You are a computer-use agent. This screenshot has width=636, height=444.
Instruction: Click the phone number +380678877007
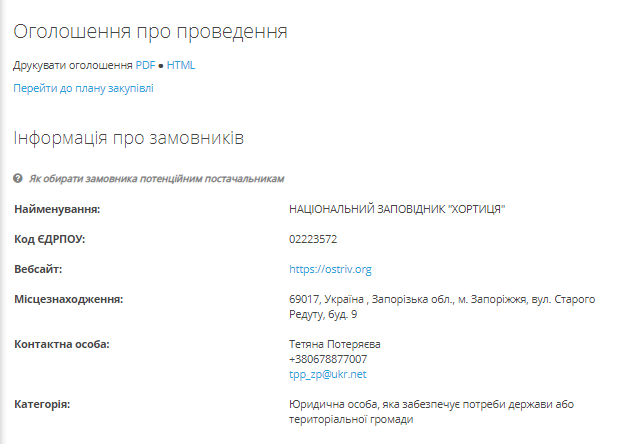328,359
